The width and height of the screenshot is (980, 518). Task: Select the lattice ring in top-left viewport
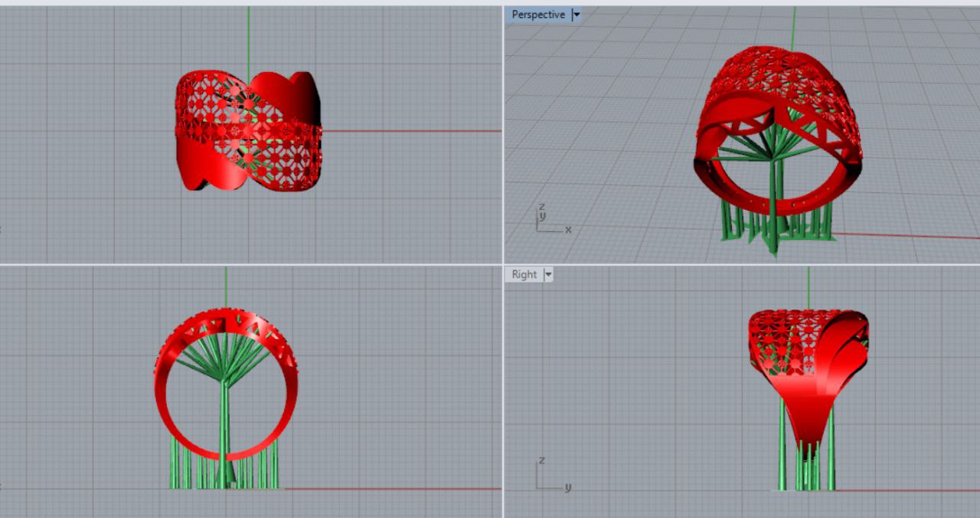[x=250, y=131]
